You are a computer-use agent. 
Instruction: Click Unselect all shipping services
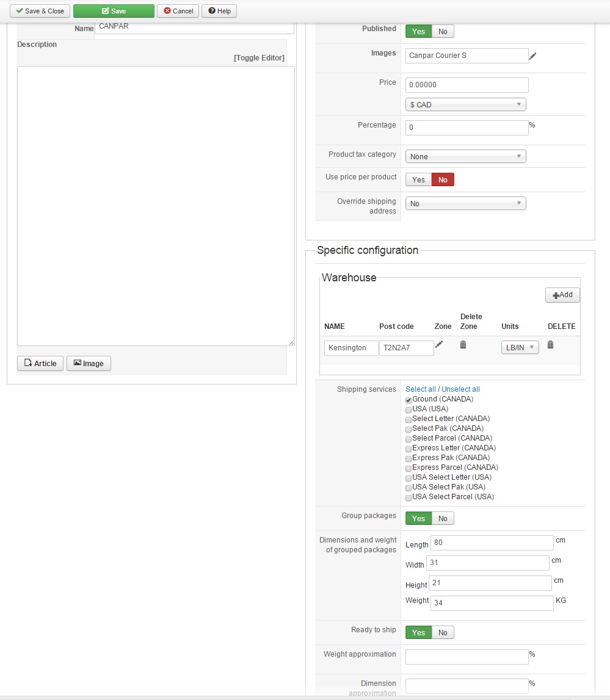click(460, 389)
